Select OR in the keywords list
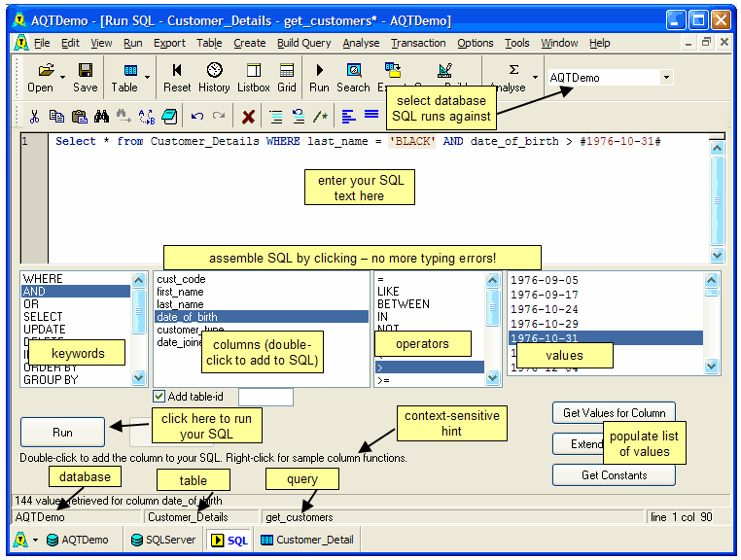 (x=76, y=304)
